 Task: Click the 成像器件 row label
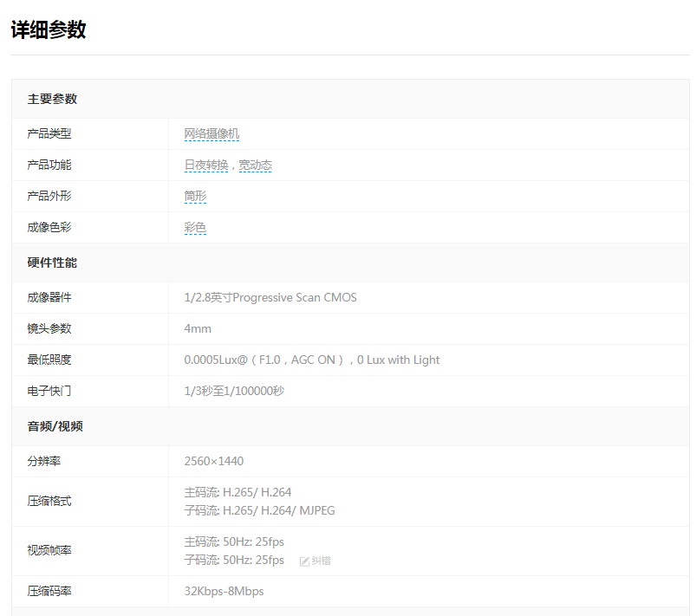click(x=49, y=297)
